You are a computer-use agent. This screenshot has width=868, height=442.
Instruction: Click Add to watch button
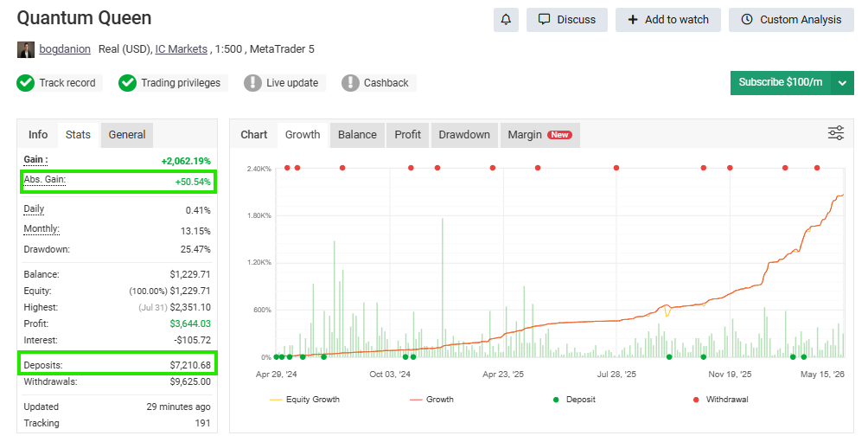click(668, 19)
